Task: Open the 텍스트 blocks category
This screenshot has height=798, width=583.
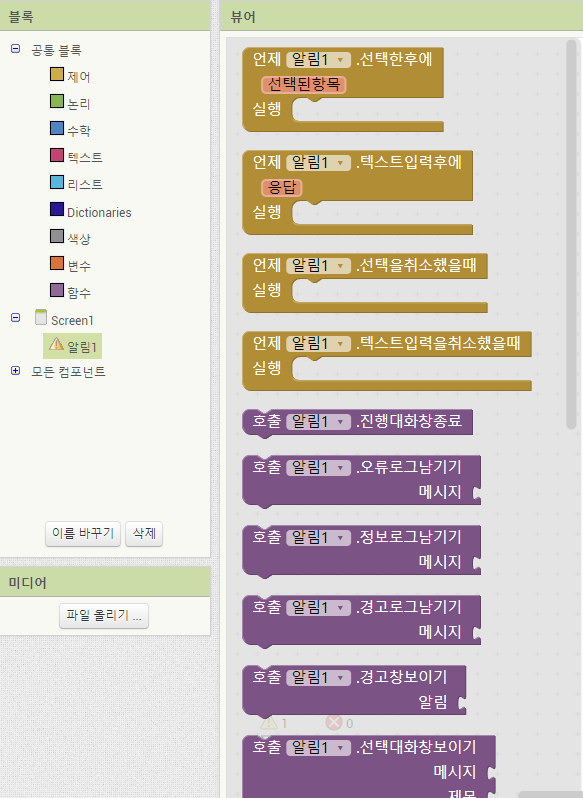Action: (x=85, y=157)
